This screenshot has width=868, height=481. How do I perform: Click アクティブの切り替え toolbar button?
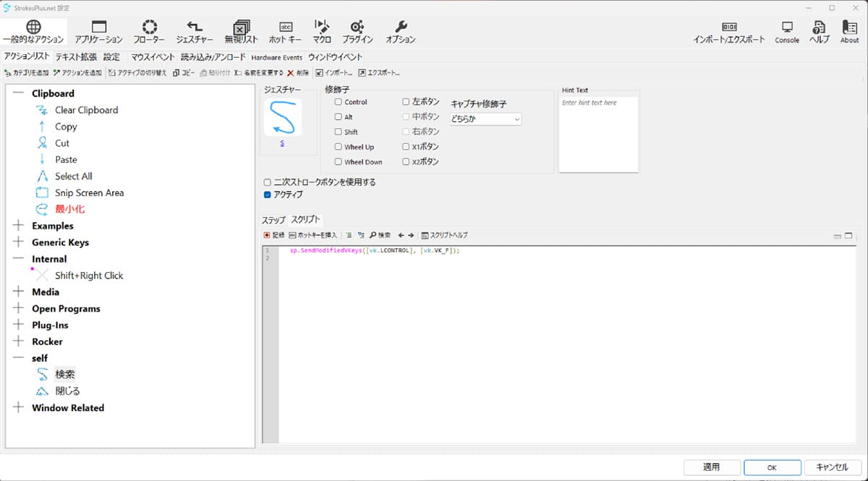tap(137, 73)
